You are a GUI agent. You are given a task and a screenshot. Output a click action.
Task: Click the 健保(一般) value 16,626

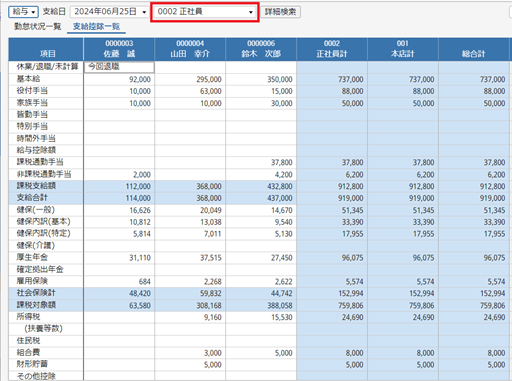point(140,210)
